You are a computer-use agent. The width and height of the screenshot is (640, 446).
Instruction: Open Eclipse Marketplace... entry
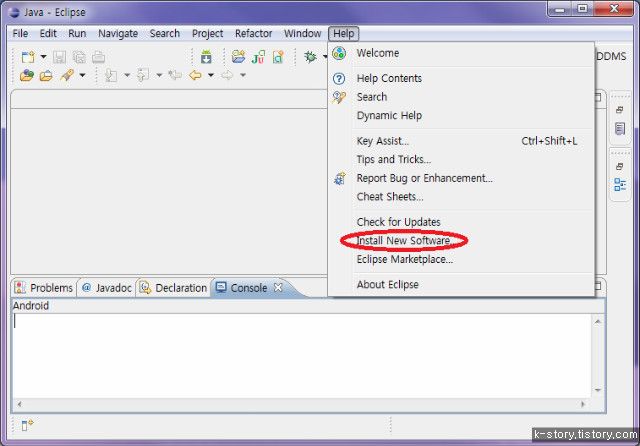click(461, 260)
